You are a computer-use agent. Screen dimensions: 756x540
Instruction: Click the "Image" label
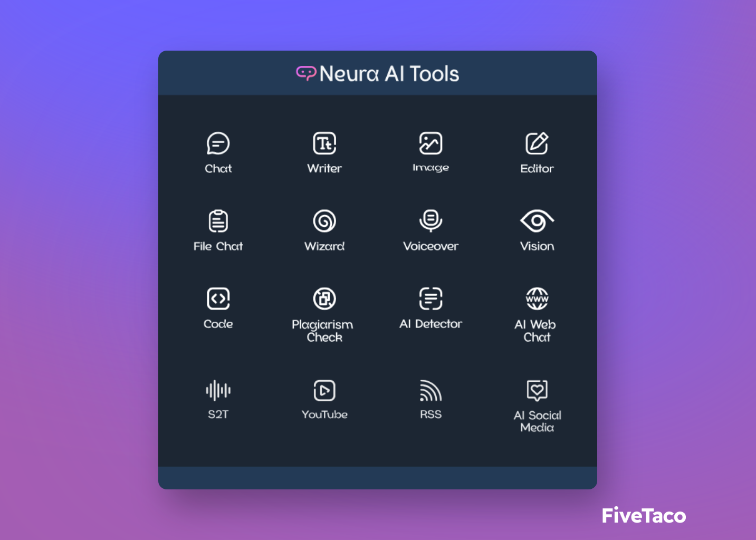click(x=430, y=168)
